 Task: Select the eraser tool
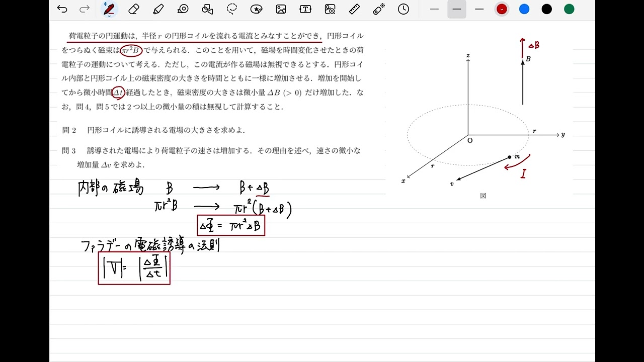tap(134, 9)
